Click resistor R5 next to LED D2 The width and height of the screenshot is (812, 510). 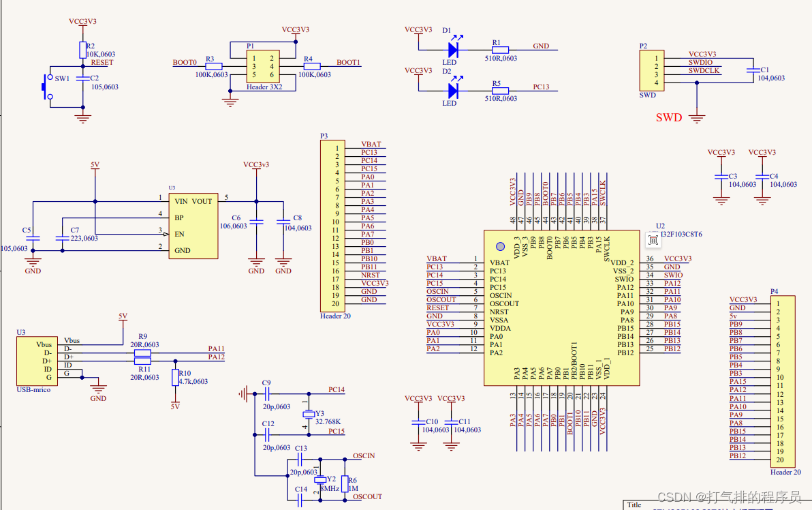click(500, 91)
